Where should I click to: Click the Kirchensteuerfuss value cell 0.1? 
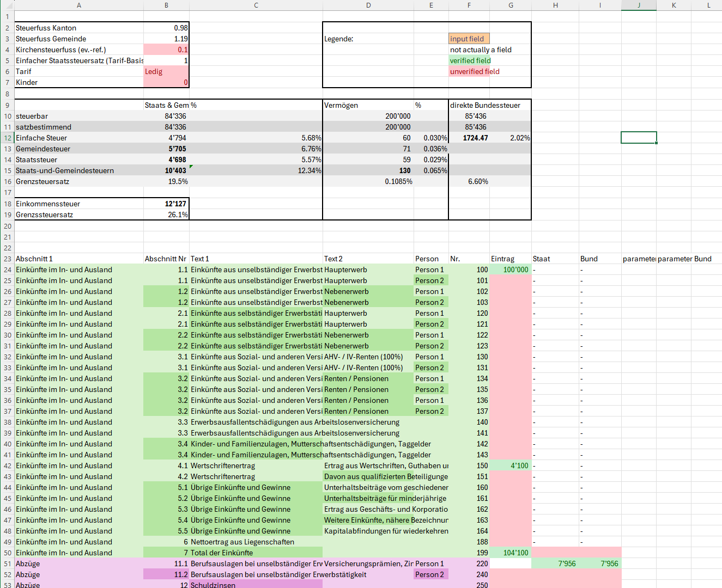(x=166, y=50)
